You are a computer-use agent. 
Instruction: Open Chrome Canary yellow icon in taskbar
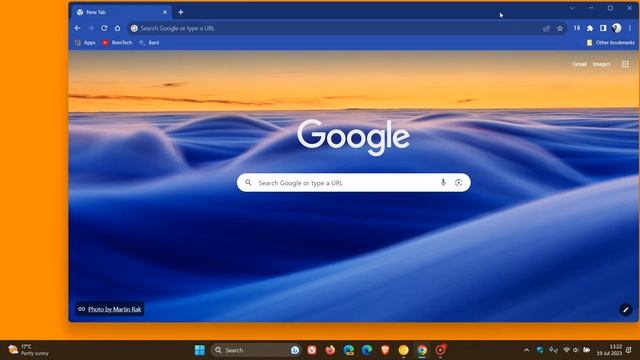(403, 350)
